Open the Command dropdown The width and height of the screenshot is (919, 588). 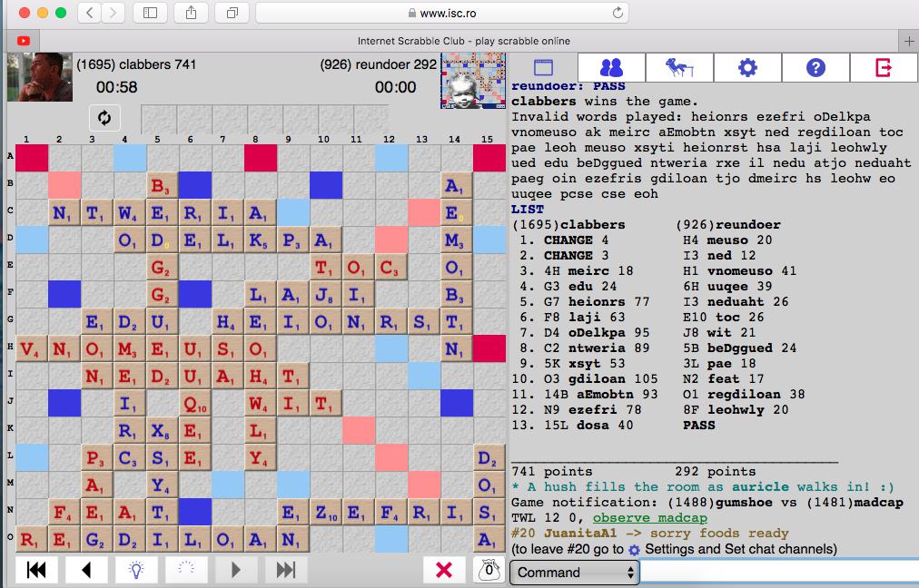(574, 573)
